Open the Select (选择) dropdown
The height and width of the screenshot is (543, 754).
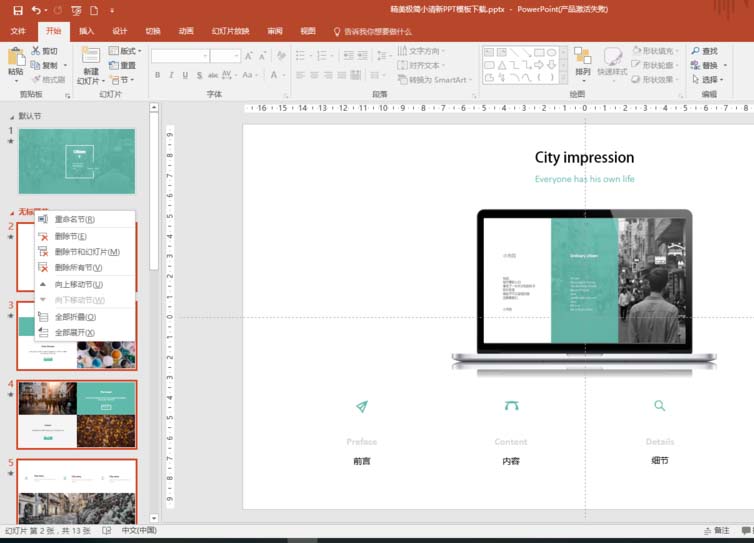[707, 79]
